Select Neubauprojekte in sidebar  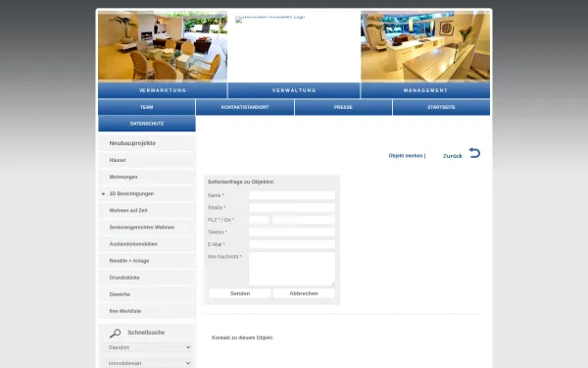click(147, 143)
